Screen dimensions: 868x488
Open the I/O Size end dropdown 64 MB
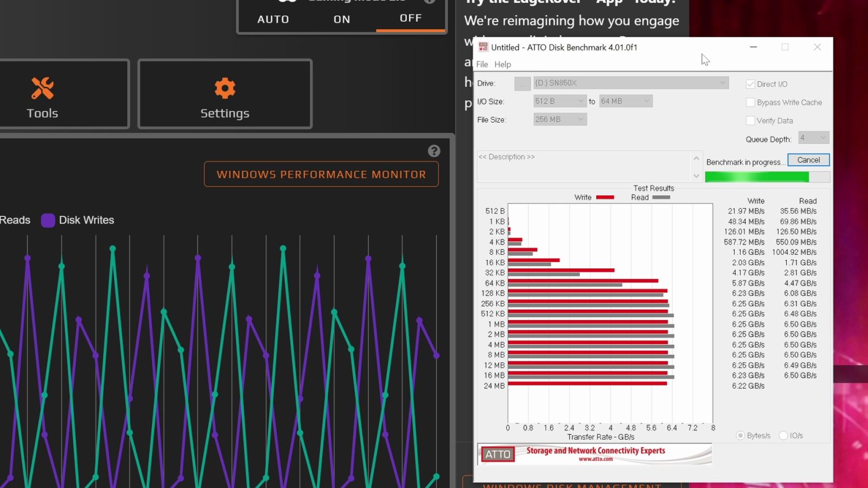pos(626,101)
